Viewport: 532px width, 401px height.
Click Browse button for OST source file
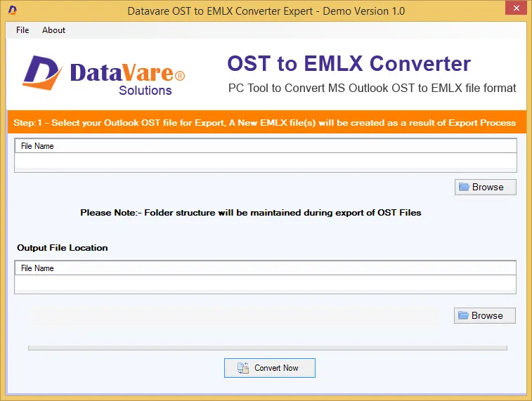[x=485, y=187]
